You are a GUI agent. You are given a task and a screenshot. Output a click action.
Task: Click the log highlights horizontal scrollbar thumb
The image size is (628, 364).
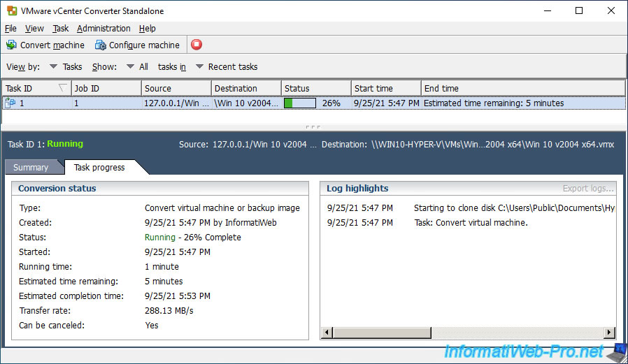[382, 333]
